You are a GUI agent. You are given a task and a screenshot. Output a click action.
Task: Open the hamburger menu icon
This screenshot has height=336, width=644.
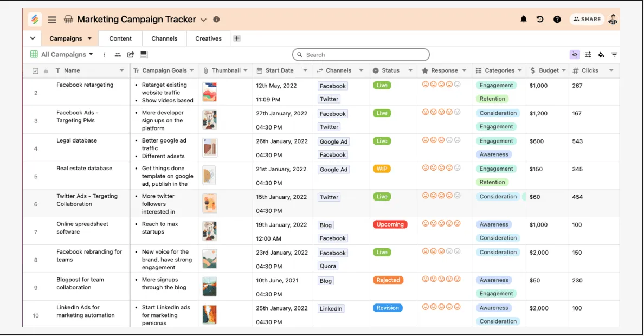click(51, 20)
